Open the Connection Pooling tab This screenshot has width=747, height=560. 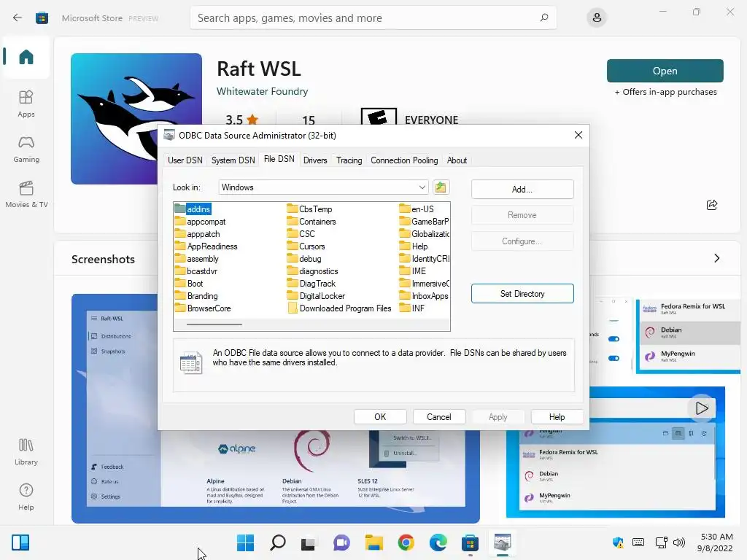[404, 160]
